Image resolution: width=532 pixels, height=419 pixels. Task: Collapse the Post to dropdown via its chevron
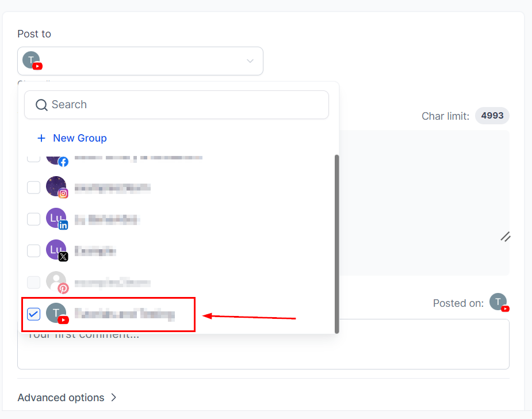[250, 61]
